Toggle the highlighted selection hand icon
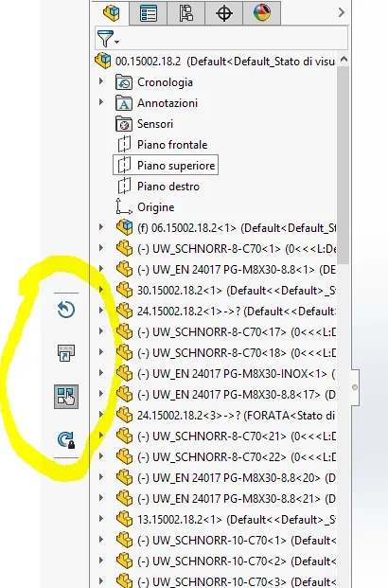The width and height of the screenshot is (388, 588). pos(66,397)
